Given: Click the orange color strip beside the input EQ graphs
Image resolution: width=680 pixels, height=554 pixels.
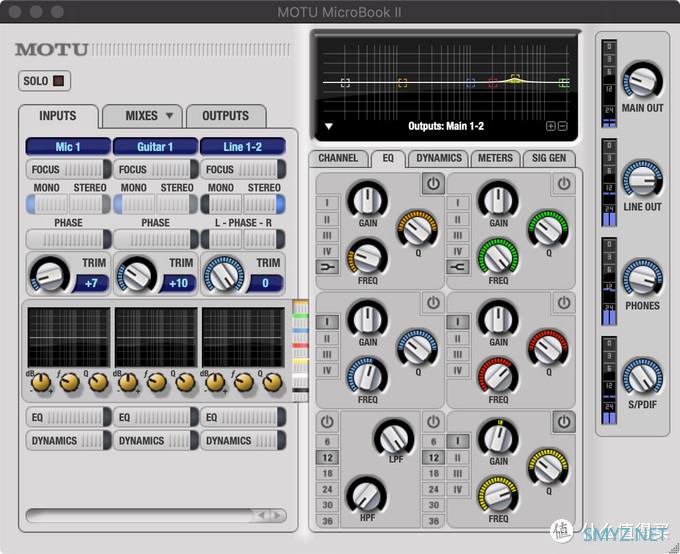Looking at the screenshot, I should click(301, 303).
